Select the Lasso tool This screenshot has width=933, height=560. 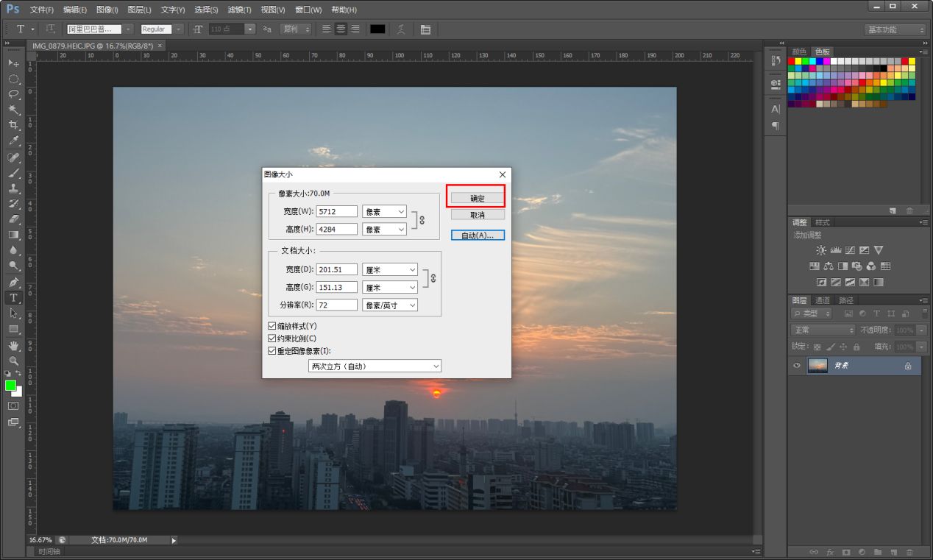(x=13, y=94)
